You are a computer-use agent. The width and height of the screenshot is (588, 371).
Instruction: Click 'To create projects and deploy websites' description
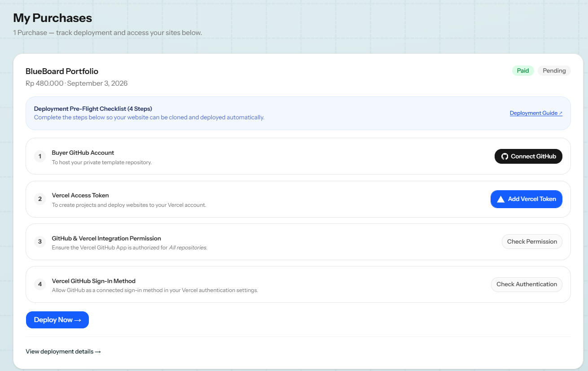click(x=129, y=205)
